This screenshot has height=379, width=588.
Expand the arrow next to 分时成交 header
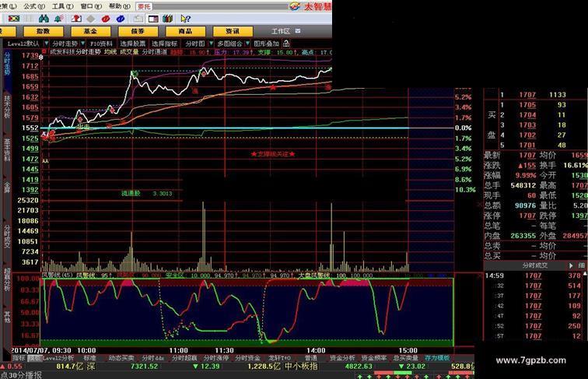(x=571, y=265)
